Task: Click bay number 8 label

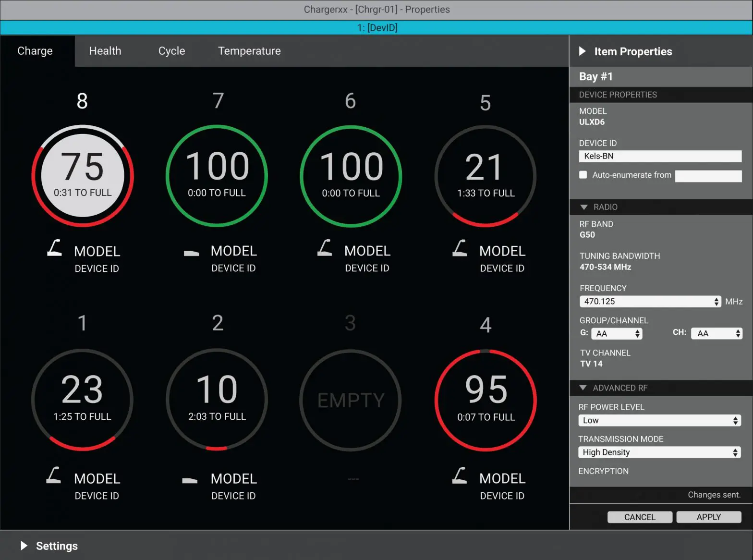Action: (x=82, y=101)
